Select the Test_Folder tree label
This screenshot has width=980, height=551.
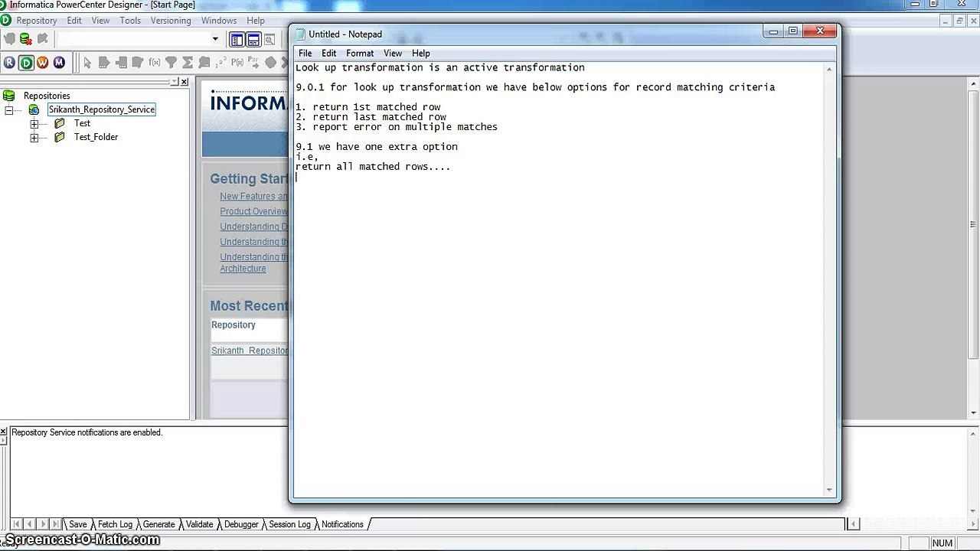click(96, 137)
